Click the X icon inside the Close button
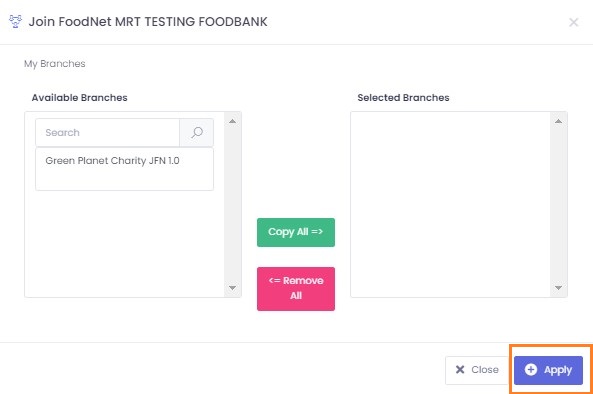The width and height of the screenshot is (593, 394). point(460,369)
